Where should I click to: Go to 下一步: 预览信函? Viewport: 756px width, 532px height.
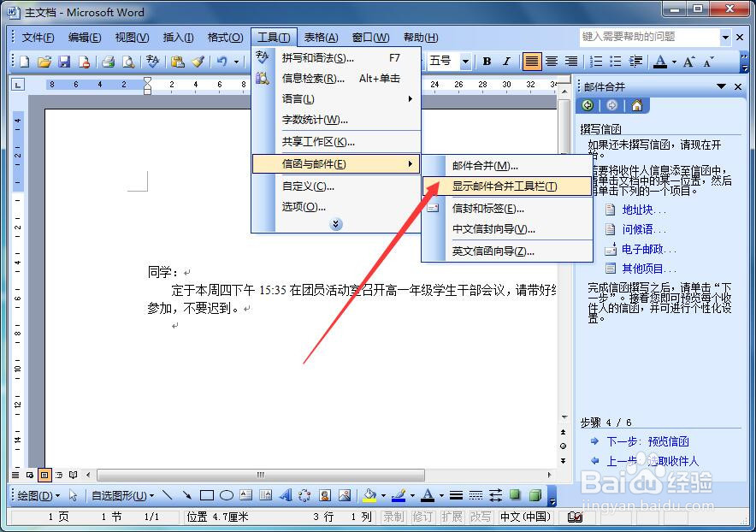pos(647,441)
